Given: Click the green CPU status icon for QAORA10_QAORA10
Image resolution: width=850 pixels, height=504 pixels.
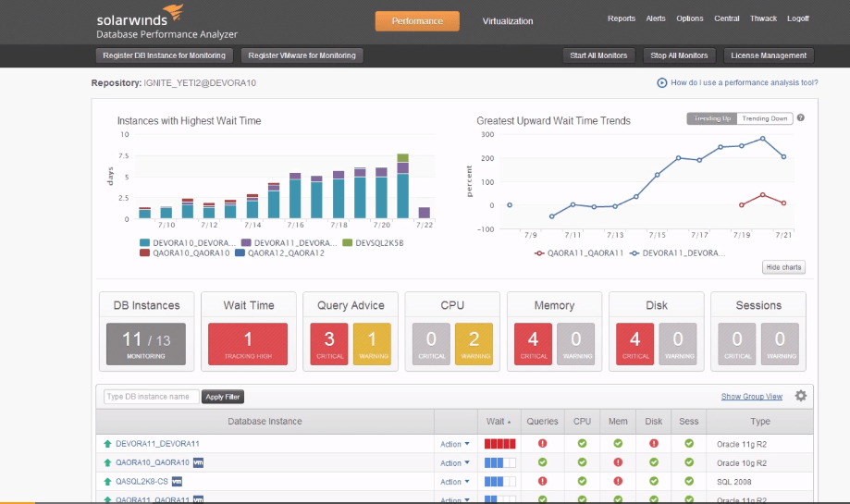Looking at the screenshot, I should (x=582, y=462).
